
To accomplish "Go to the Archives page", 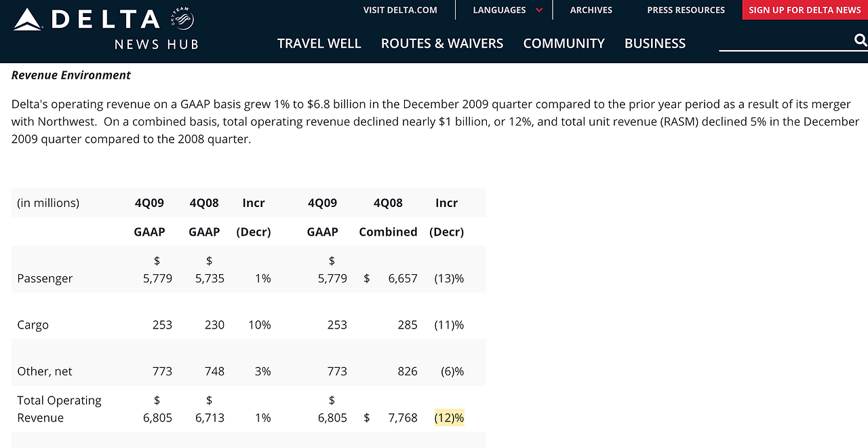I will pyautogui.click(x=591, y=10).
